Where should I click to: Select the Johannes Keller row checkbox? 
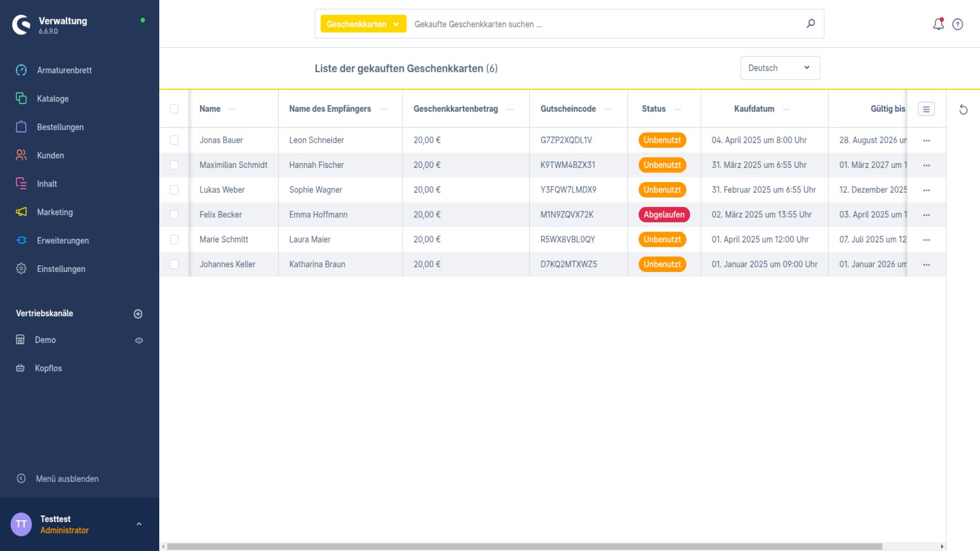(x=174, y=264)
